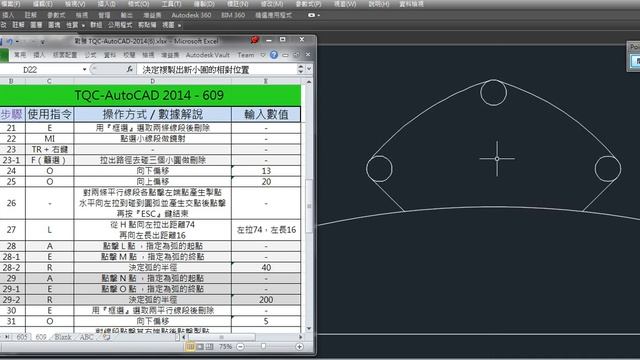The height and width of the screenshot is (360, 640).
Task: Select Page Break Preview in the Excel status bar
Action: point(209,347)
